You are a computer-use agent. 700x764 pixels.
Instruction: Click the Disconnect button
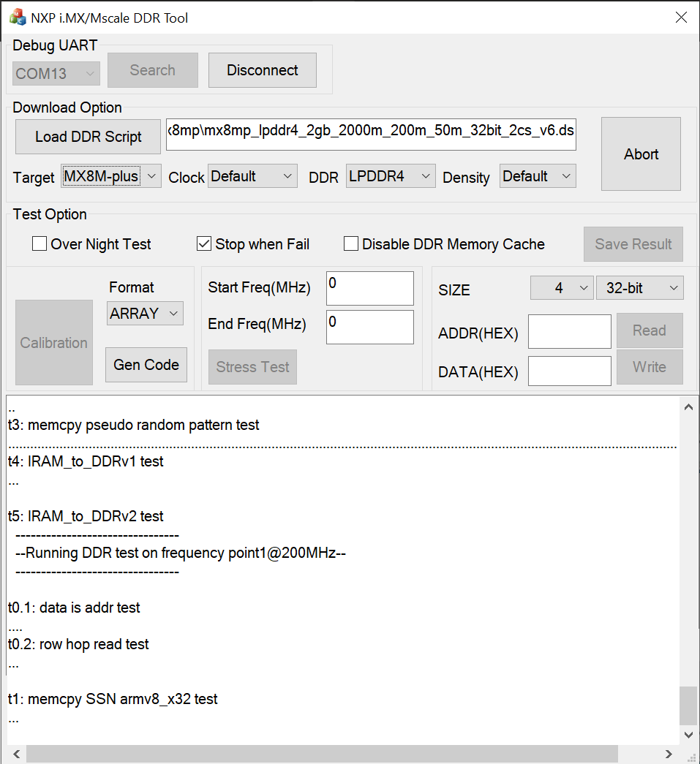[x=262, y=69]
